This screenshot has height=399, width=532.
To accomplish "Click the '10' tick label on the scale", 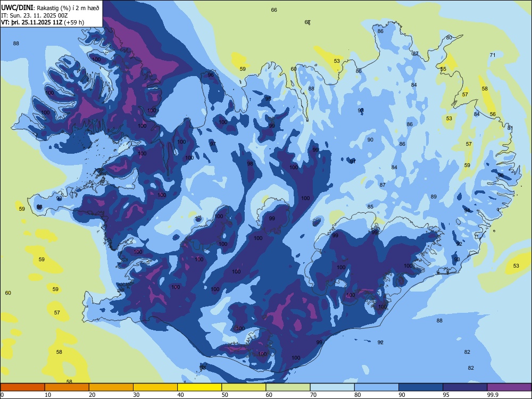I will pos(48,395).
